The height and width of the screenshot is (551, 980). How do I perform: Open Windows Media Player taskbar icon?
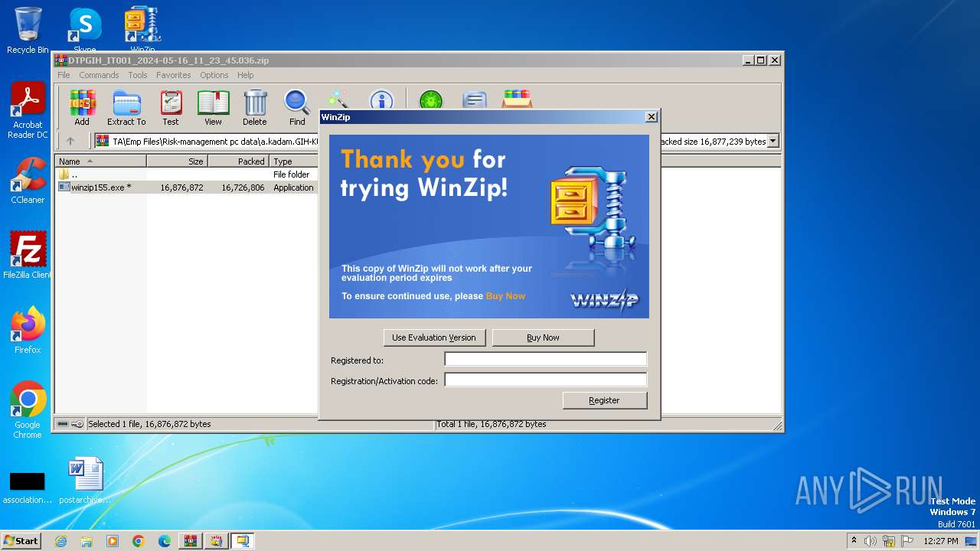113,541
